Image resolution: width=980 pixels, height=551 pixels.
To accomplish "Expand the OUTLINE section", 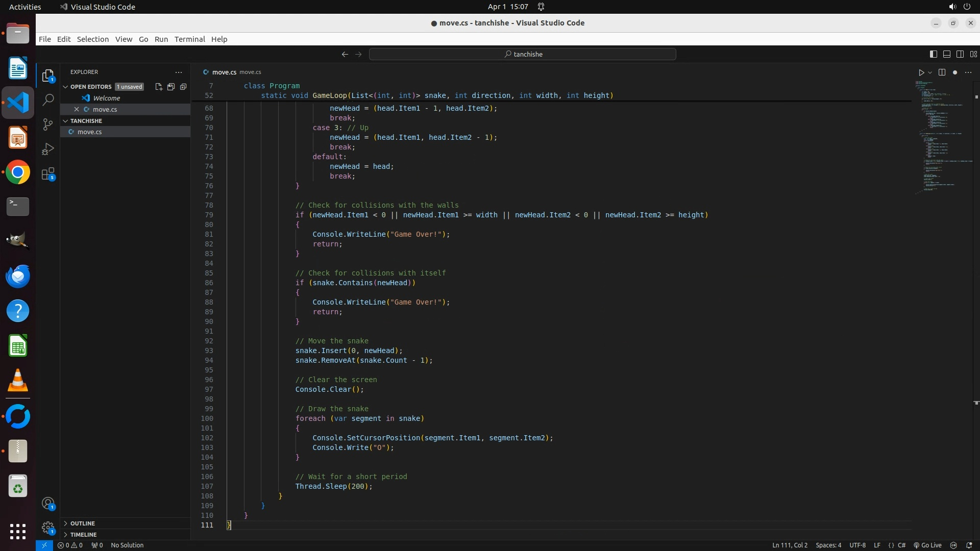I will 83,523.
